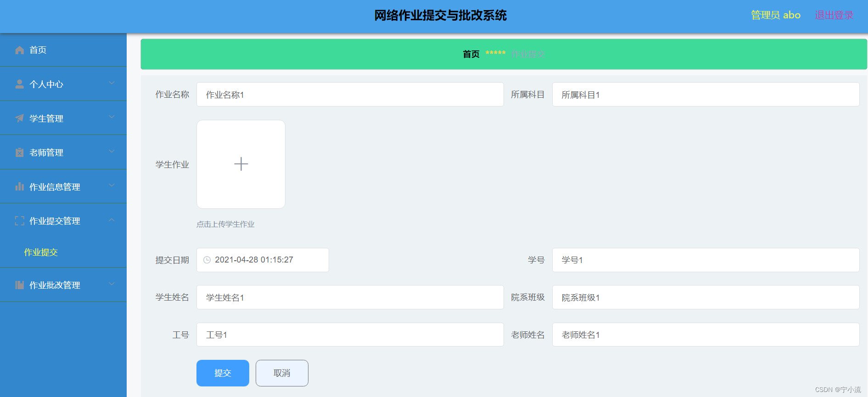Open the 老师管理 menu item
Screen dimensions: 868x397
pyautogui.click(x=63, y=152)
